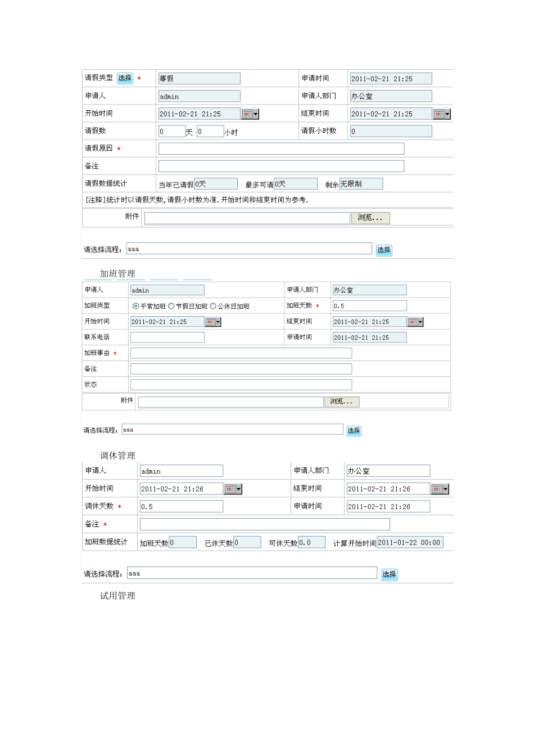Image resolution: width=534 pixels, height=756 pixels.
Task: Click the 调休 end time field 21:26
Action: pos(388,489)
